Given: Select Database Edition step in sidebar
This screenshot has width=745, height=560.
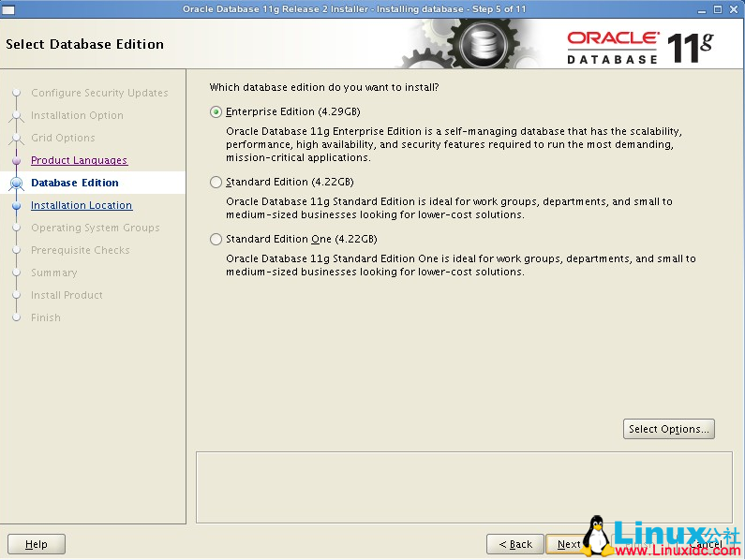Looking at the screenshot, I should [75, 183].
